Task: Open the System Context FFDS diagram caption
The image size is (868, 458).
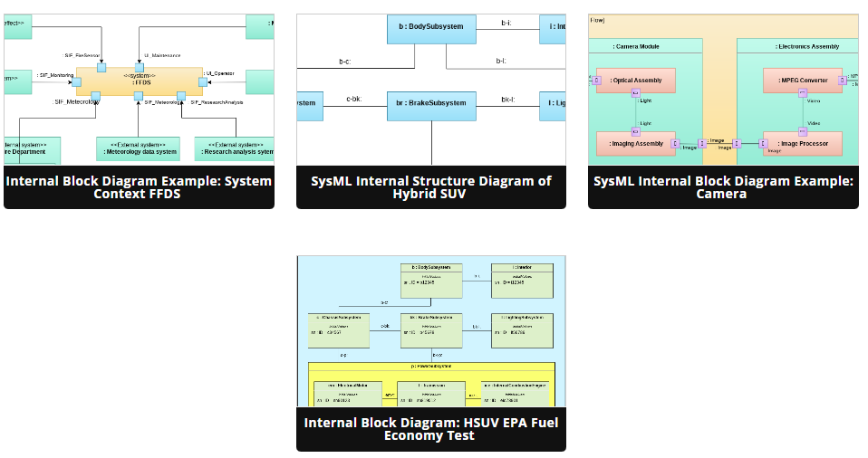Action: coord(139,187)
